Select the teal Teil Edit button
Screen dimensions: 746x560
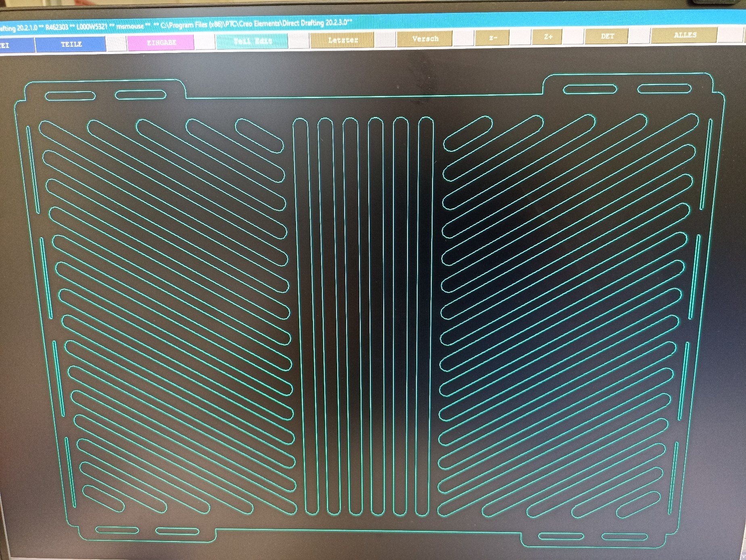click(x=252, y=41)
